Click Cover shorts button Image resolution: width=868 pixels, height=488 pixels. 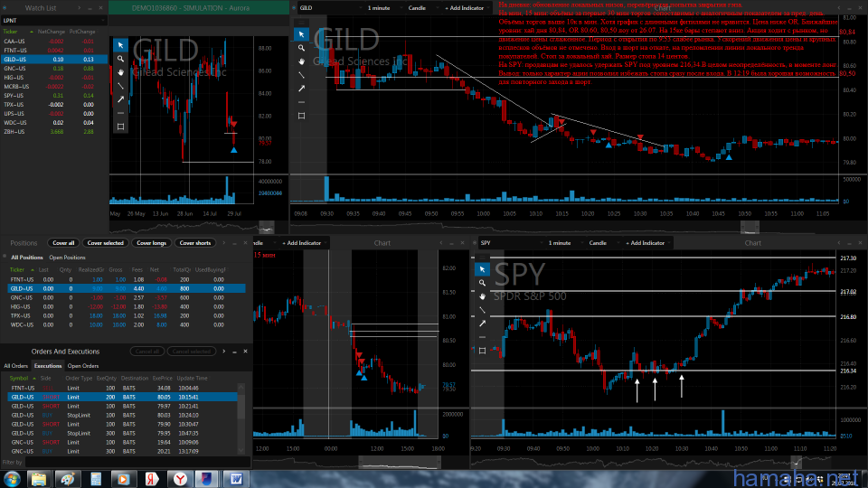[195, 243]
